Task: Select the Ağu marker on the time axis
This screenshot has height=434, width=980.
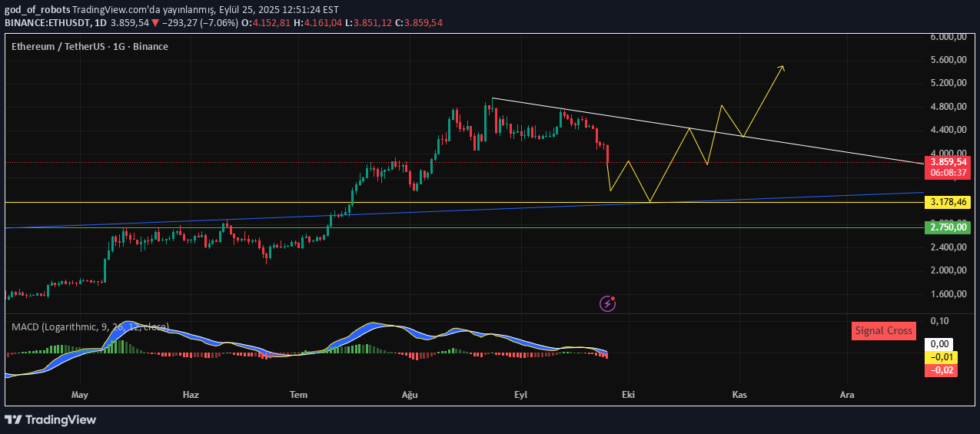Action: point(410,395)
